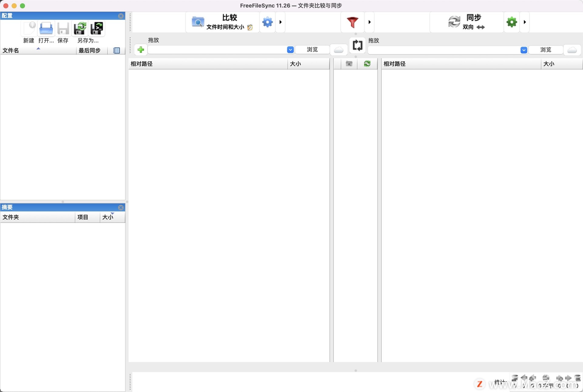Click the cloud icon for online storage
583x392 pixels.
coord(339,49)
